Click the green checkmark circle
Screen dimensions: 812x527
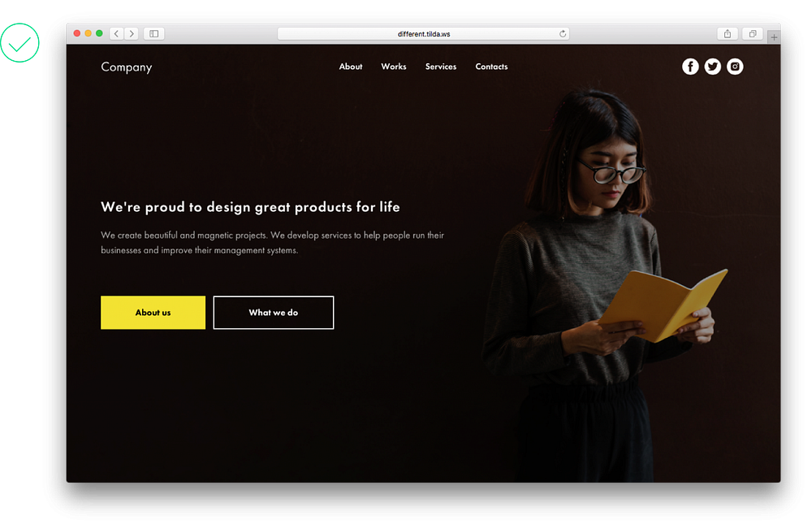click(x=19, y=42)
